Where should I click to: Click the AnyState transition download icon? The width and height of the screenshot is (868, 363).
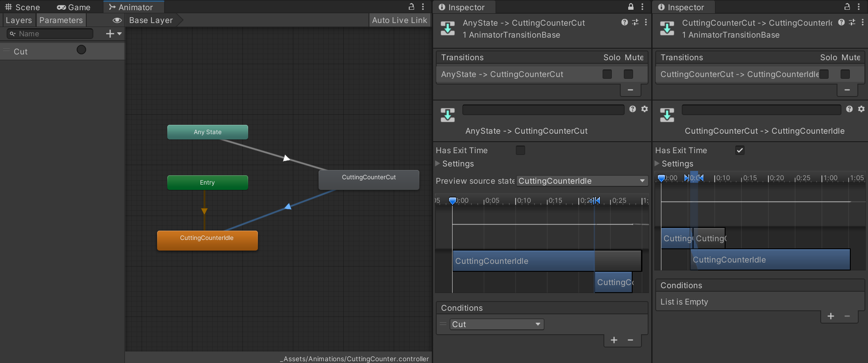coord(448,28)
